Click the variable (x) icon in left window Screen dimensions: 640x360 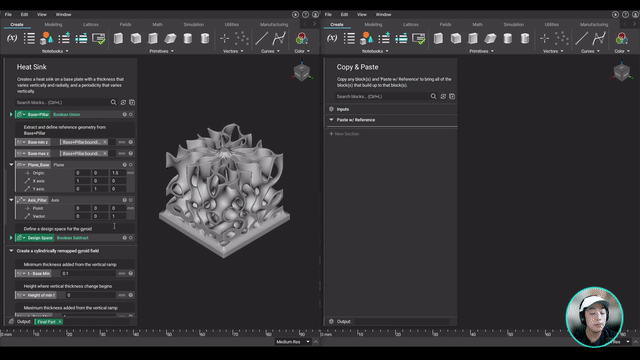(12, 38)
